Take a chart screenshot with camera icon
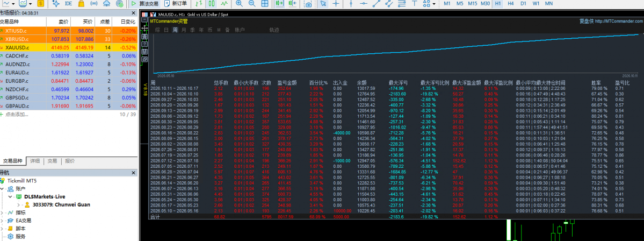This screenshot has height=241, width=644. pos(308,4)
